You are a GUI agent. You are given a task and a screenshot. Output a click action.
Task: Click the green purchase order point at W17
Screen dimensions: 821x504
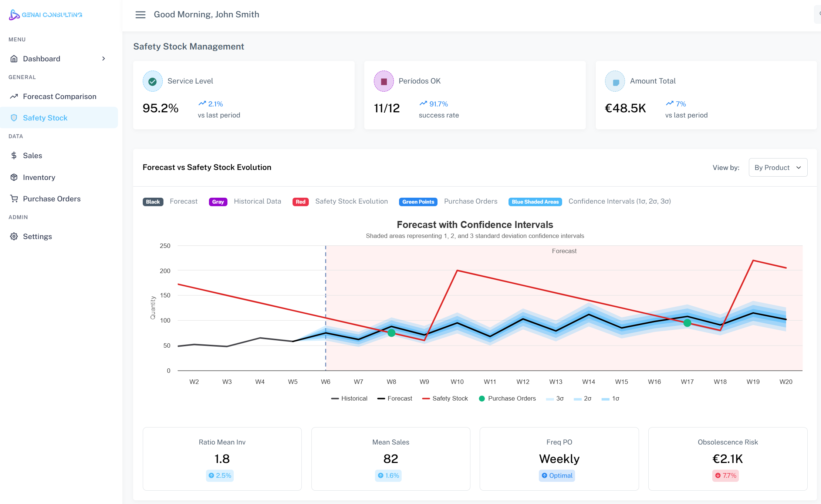point(687,323)
